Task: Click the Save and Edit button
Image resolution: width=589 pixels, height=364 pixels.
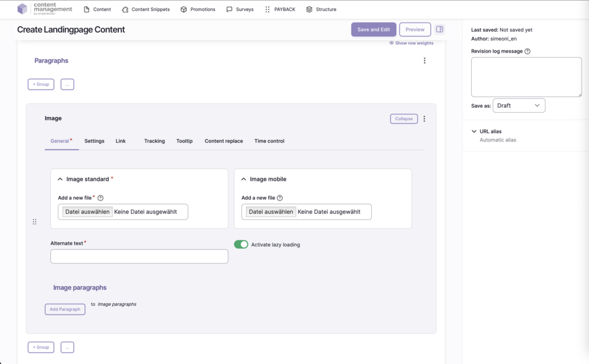Action: tap(373, 29)
